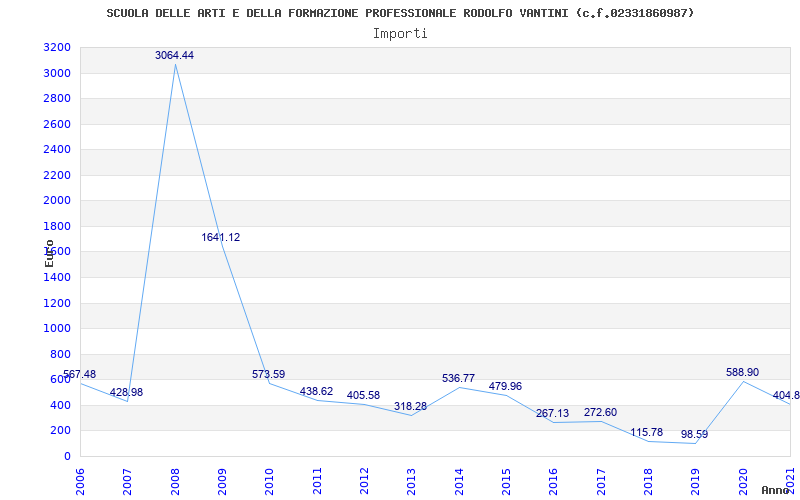
Task: Click the 1400 y-axis tick label
Action: click(x=57, y=278)
